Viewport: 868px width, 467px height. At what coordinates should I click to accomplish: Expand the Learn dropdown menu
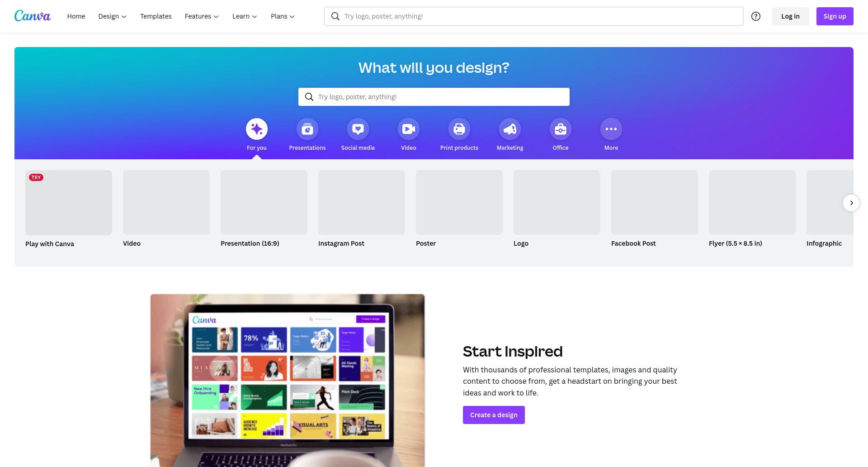click(245, 16)
